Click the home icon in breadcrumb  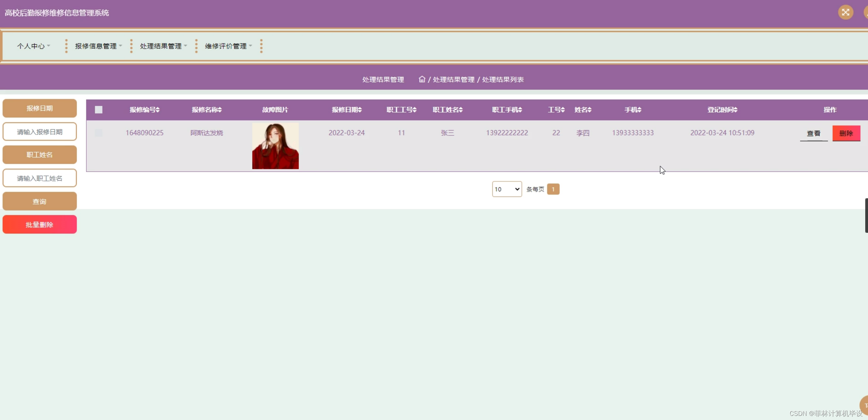(x=422, y=79)
